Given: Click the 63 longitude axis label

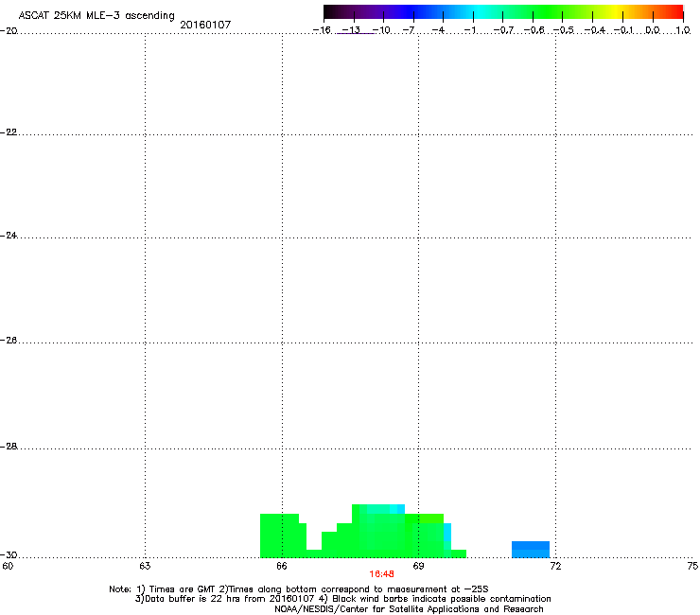Looking at the screenshot, I should point(145,566).
